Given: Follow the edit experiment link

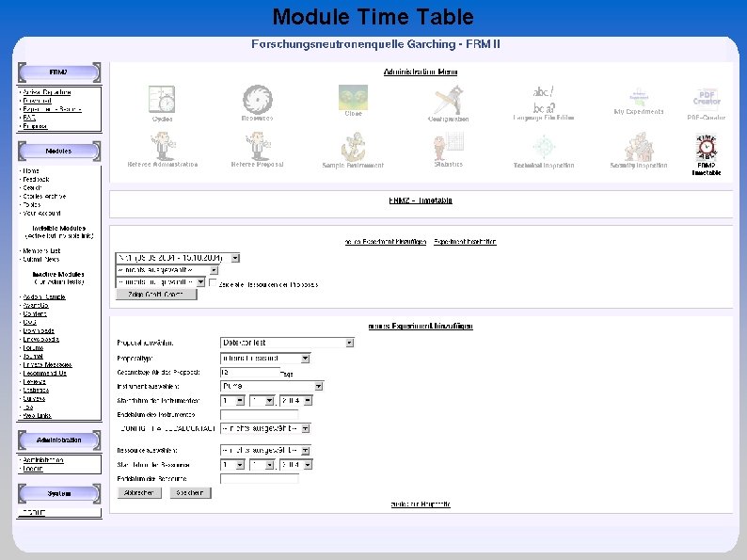Looking at the screenshot, I should coord(465,242).
